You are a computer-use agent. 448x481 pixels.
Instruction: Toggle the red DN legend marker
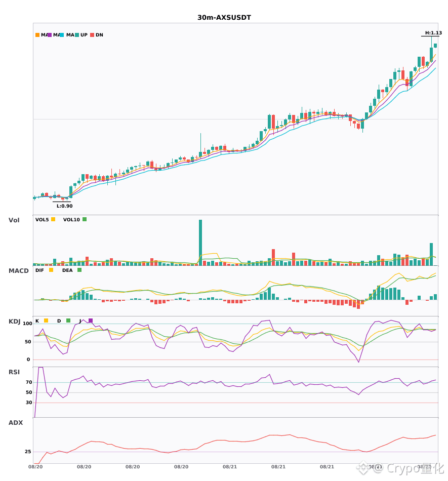tap(92, 35)
